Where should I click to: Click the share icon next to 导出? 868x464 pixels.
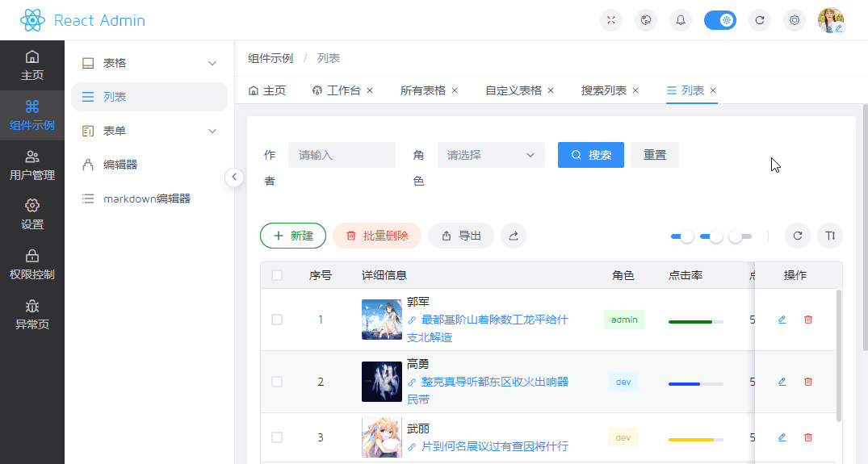tap(514, 236)
